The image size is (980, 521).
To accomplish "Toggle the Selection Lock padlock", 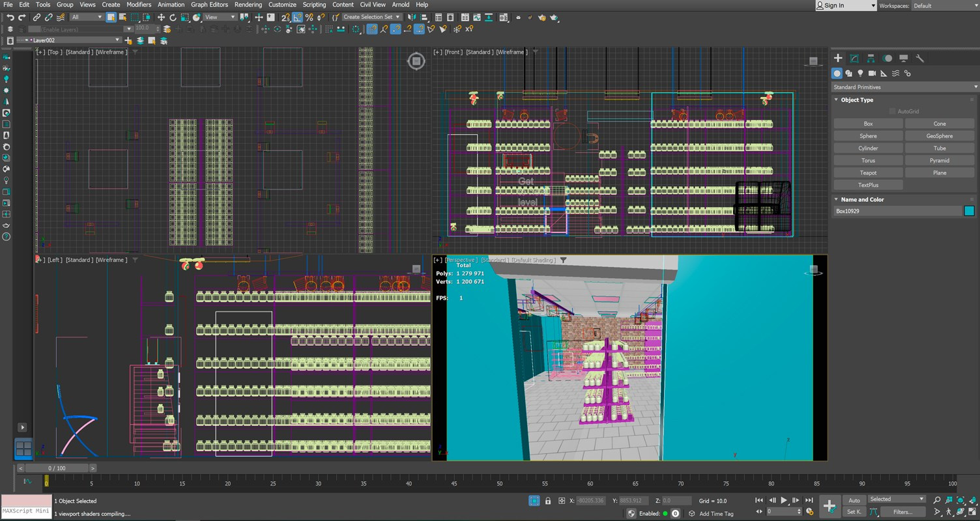I will coord(547,501).
